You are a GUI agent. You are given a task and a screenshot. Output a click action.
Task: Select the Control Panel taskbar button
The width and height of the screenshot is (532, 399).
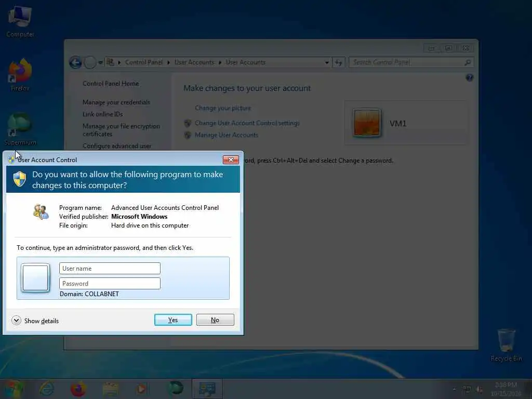coord(207,389)
